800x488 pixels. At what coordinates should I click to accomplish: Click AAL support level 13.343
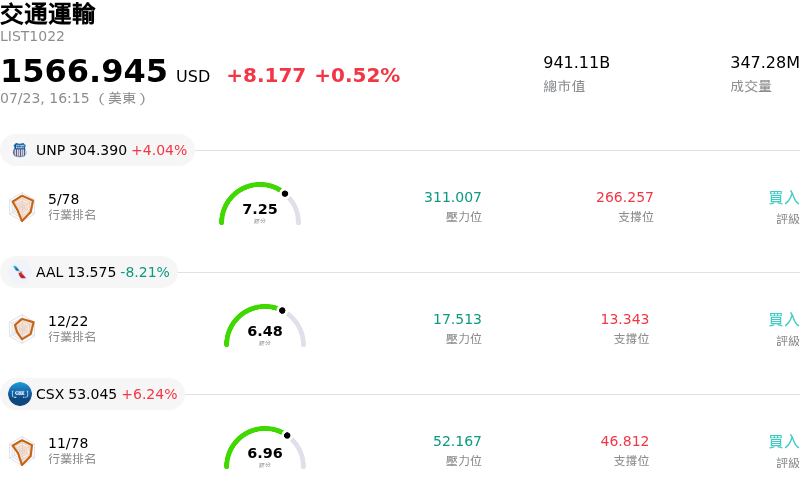[624, 319]
